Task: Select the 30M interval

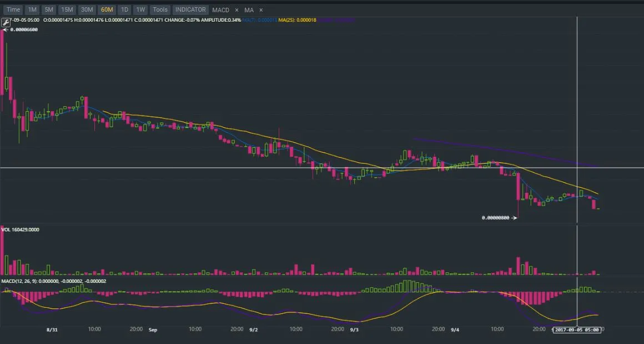Action: tap(86, 9)
